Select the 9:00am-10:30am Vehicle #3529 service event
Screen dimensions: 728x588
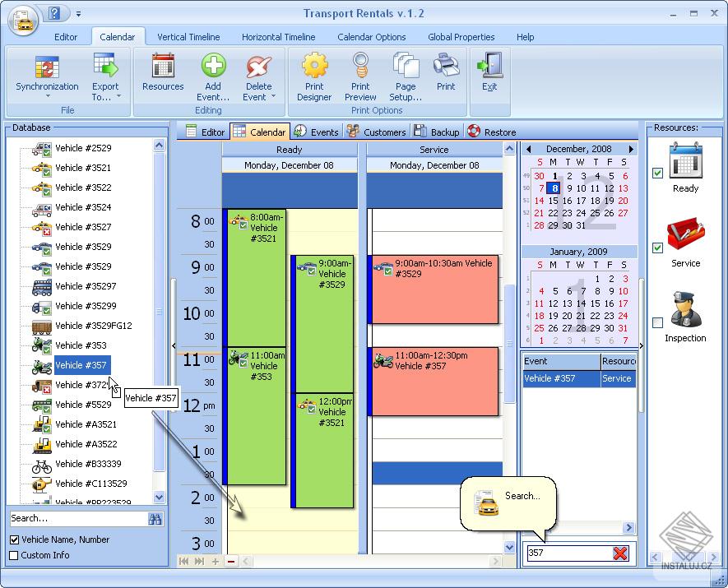point(435,289)
